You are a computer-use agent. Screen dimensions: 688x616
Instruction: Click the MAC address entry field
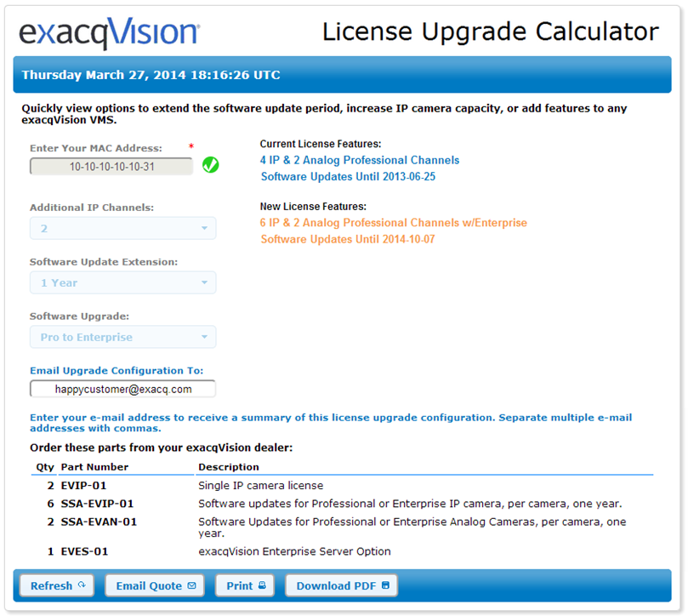click(111, 165)
